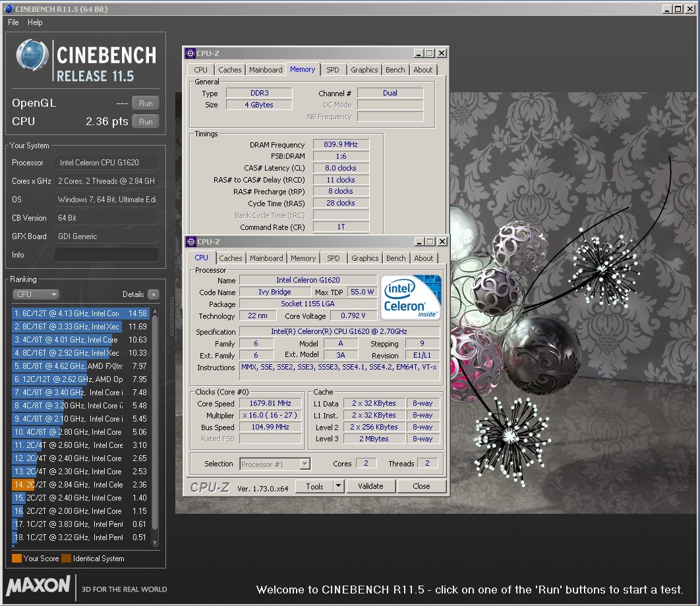Select Memory tab in lower CPU-Z window

tap(303, 258)
